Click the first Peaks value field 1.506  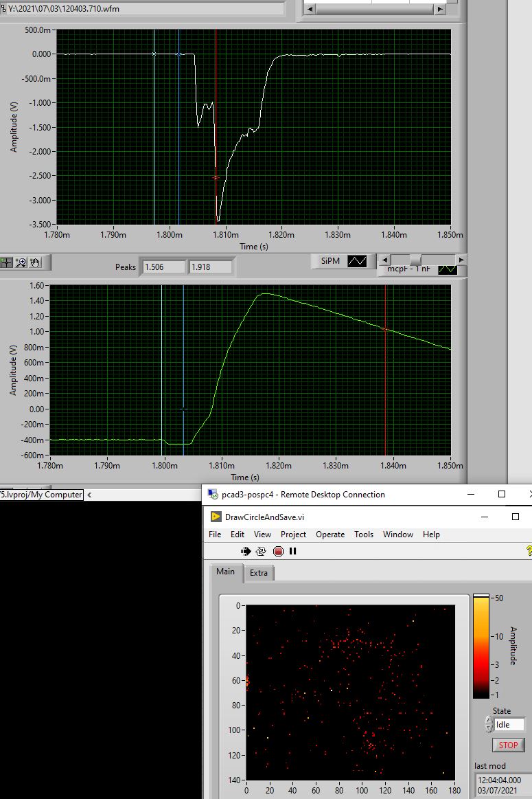click(163, 267)
